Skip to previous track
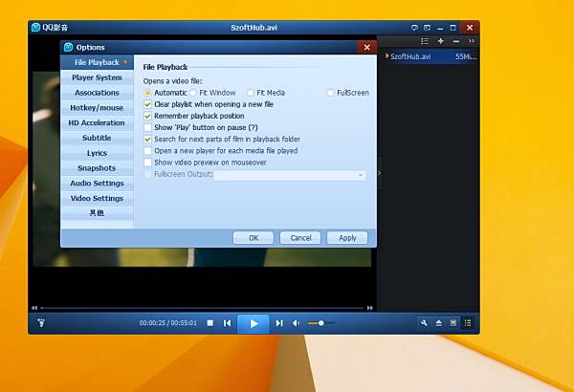This screenshot has width=574, height=392. click(227, 323)
